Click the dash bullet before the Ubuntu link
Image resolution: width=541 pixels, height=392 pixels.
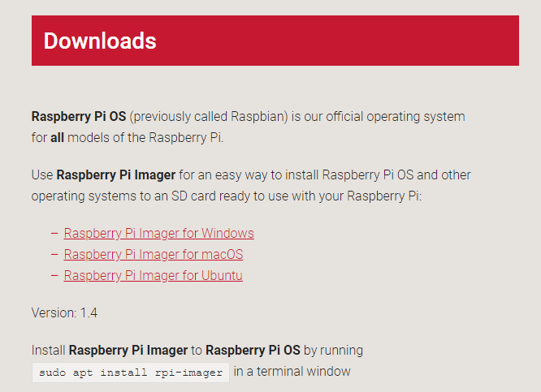[x=54, y=276]
